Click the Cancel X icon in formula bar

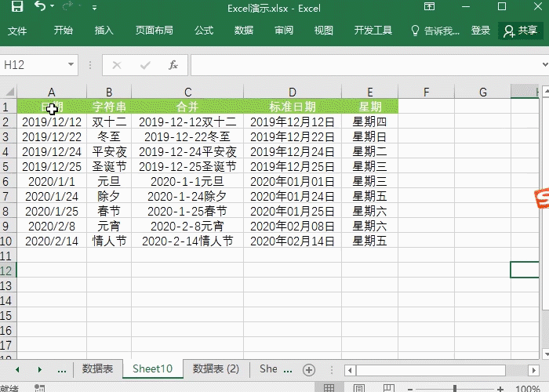click(117, 65)
